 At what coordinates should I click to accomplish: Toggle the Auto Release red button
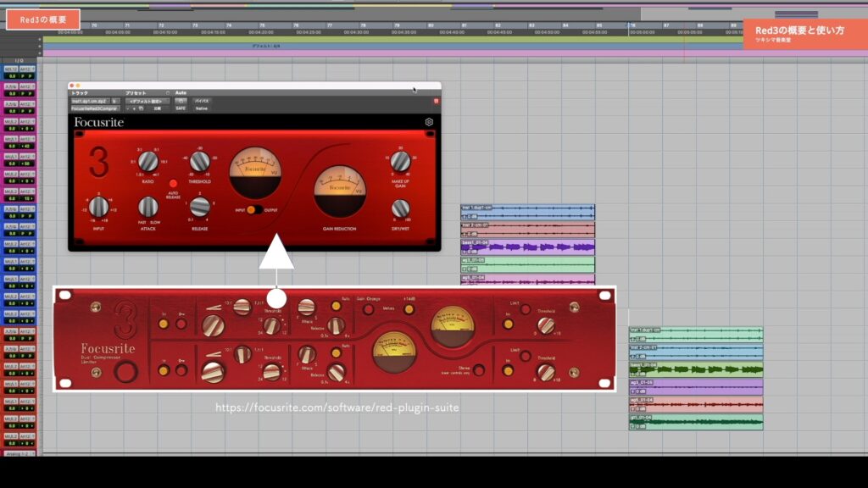pyautogui.click(x=173, y=184)
